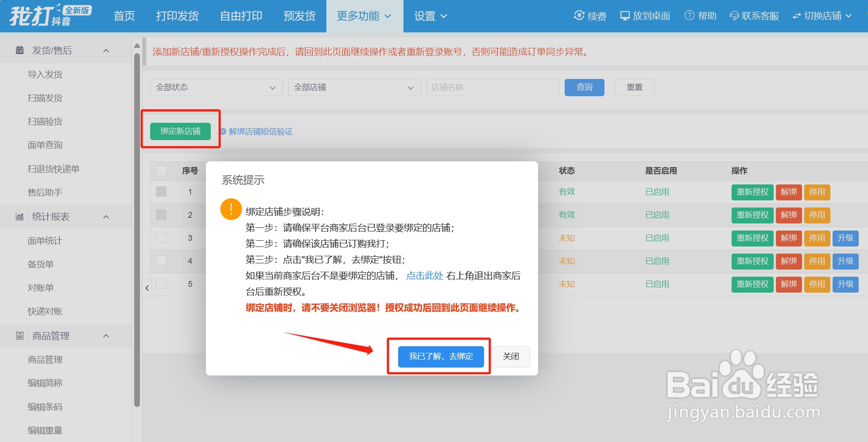Toggle the select-all checkbox in table header
868x442 pixels.
click(x=161, y=171)
